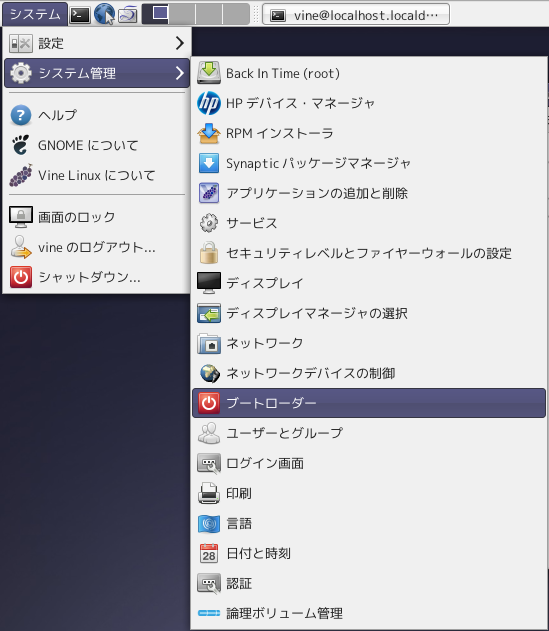Click the ディスプレイ monitor icon
This screenshot has height=631, width=549.
coord(208,283)
